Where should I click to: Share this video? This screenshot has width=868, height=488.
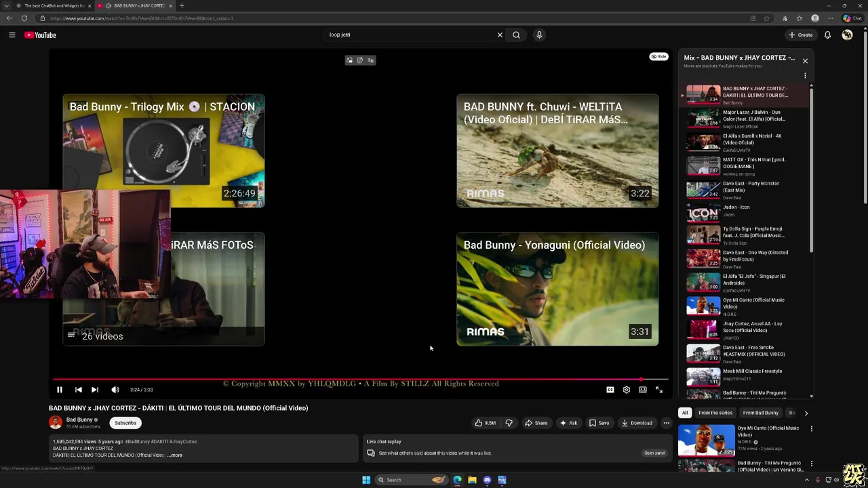point(536,423)
